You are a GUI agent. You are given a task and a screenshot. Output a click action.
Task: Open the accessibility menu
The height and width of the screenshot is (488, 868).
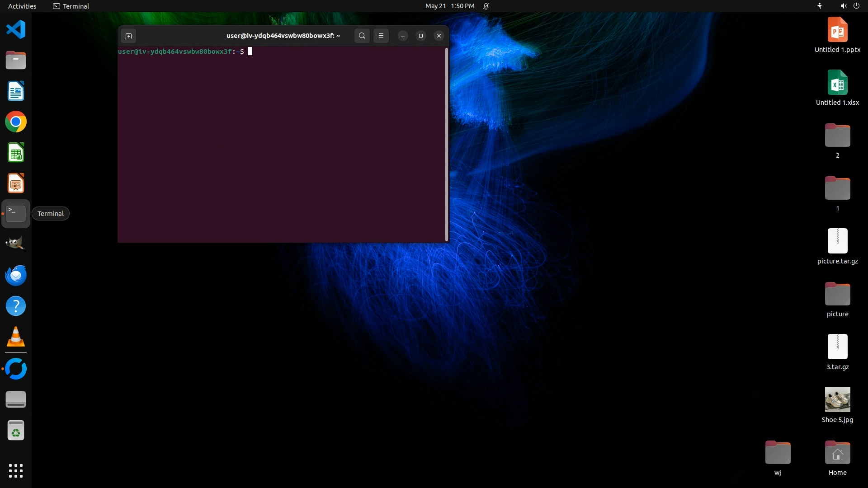pyautogui.click(x=819, y=6)
